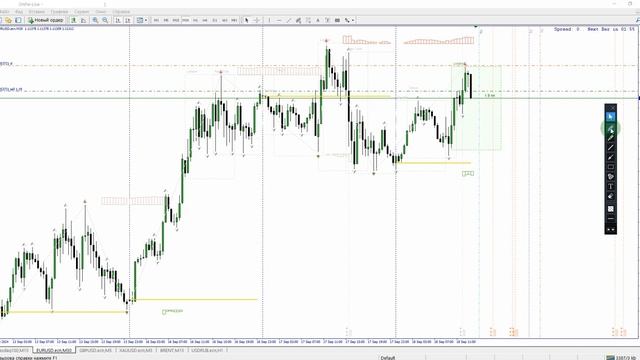Click the Zoom In magnifier icon
This screenshot has width=640, height=360.
tap(95, 20)
